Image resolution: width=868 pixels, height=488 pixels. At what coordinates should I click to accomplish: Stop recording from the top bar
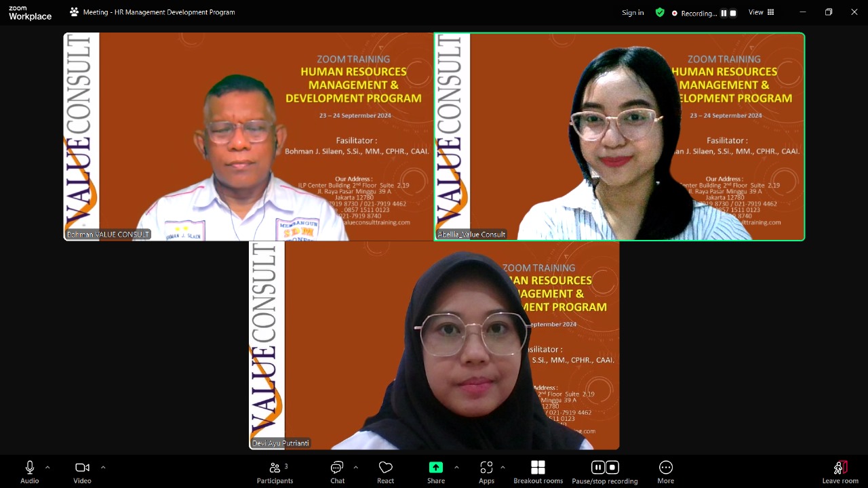tap(732, 13)
